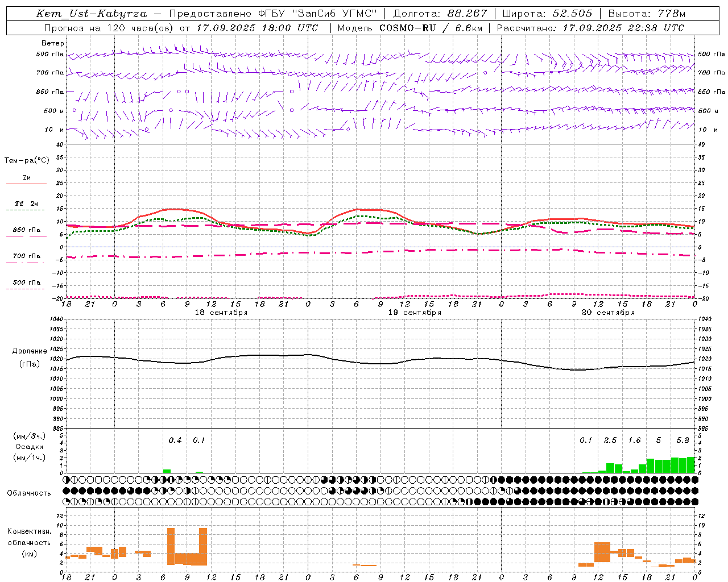Viewport: 728px width, 582px height.
Task: Click the station name Kem_Ust-Kabyrza
Action: pos(92,14)
